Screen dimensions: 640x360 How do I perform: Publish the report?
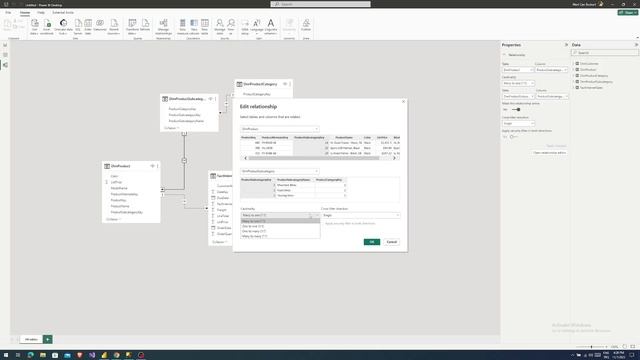(x=306, y=25)
